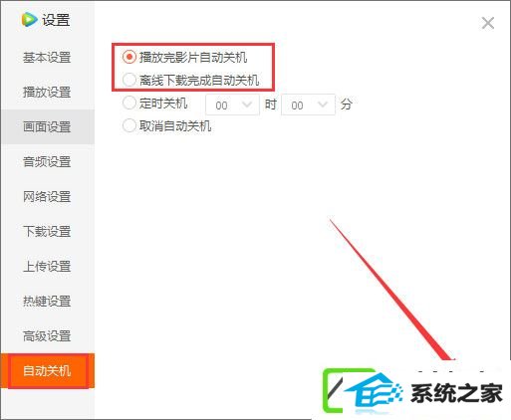Open the hour dropdown
The image size is (511, 420).
(x=232, y=105)
